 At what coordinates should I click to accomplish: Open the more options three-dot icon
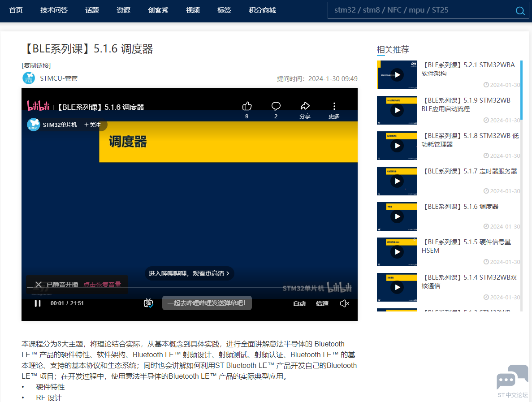[334, 106]
